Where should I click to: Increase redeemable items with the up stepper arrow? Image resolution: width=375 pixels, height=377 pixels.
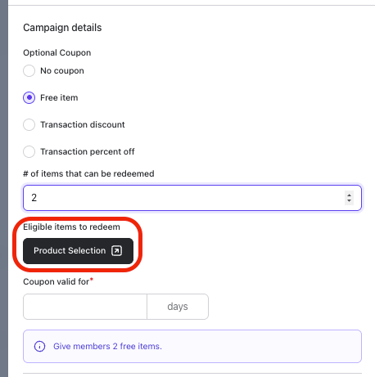[349, 195]
